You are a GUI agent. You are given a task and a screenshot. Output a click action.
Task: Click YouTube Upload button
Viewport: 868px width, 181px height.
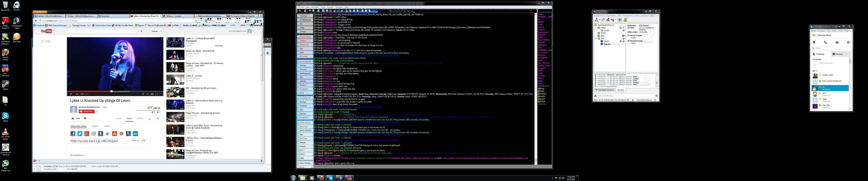pyautogui.click(x=155, y=31)
